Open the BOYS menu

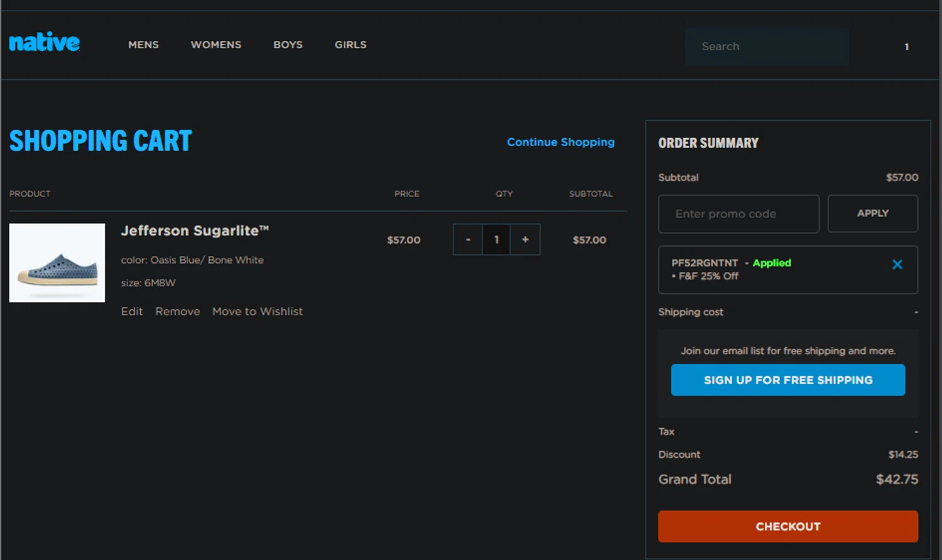[x=288, y=45]
